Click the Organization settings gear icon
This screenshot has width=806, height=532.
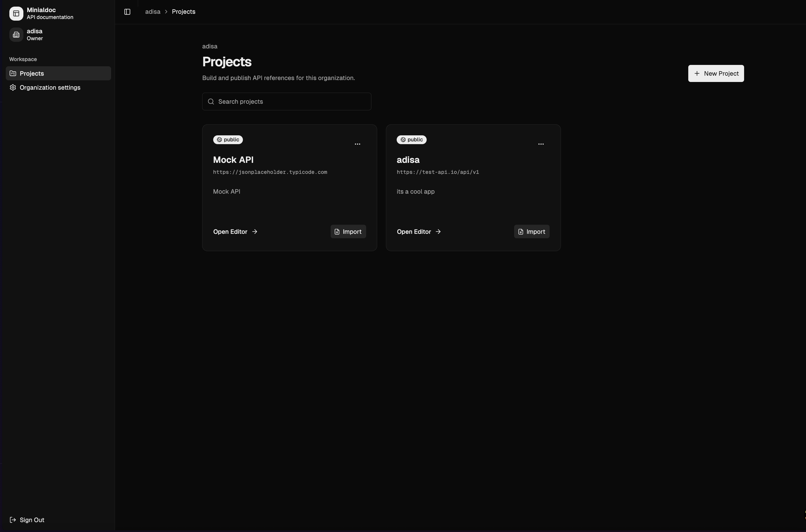pyautogui.click(x=13, y=87)
